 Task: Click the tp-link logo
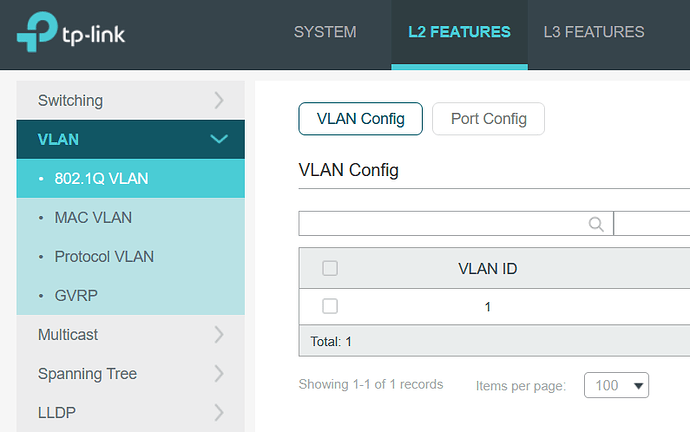coord(70,33)
